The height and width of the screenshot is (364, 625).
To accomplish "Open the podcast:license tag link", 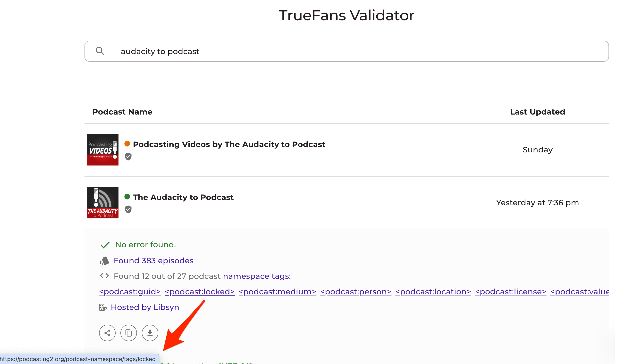I will pyautogui.click(x=510, y=292).
